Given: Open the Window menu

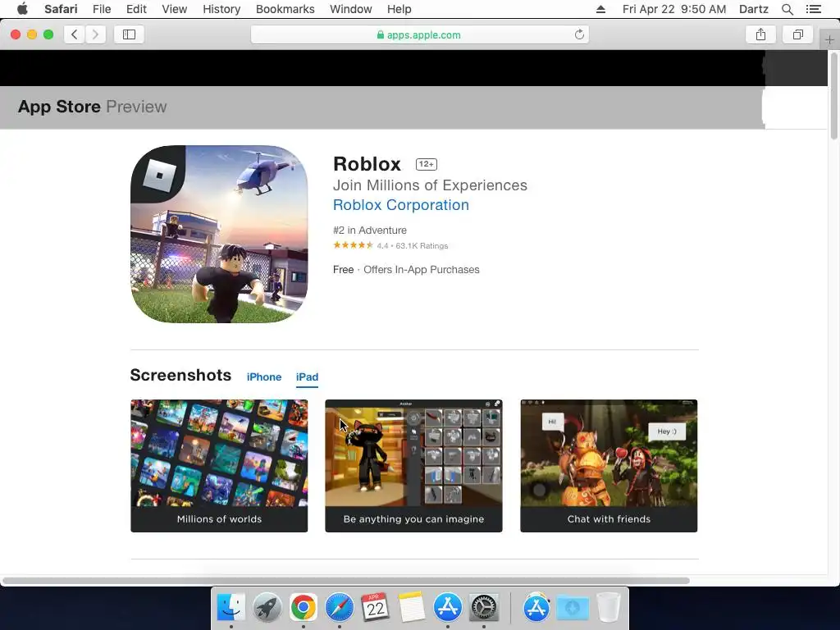Looking at the screenshot, I should pos(351,9).
